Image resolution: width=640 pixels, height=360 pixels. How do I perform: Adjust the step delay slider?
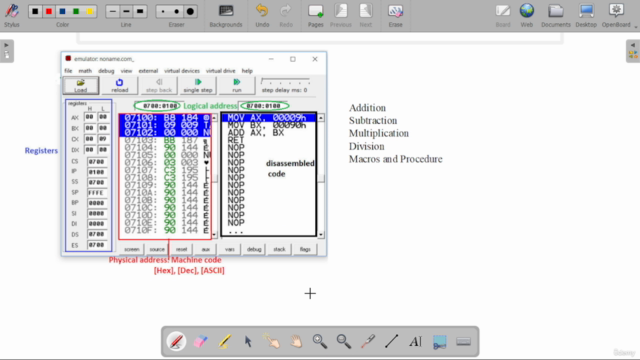pos(285,82)
